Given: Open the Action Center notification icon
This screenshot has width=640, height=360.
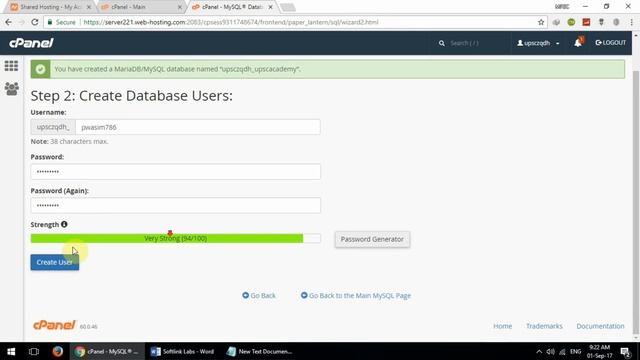Looking at the screenshot, I should pyautogui.click(x=626, y=351).
